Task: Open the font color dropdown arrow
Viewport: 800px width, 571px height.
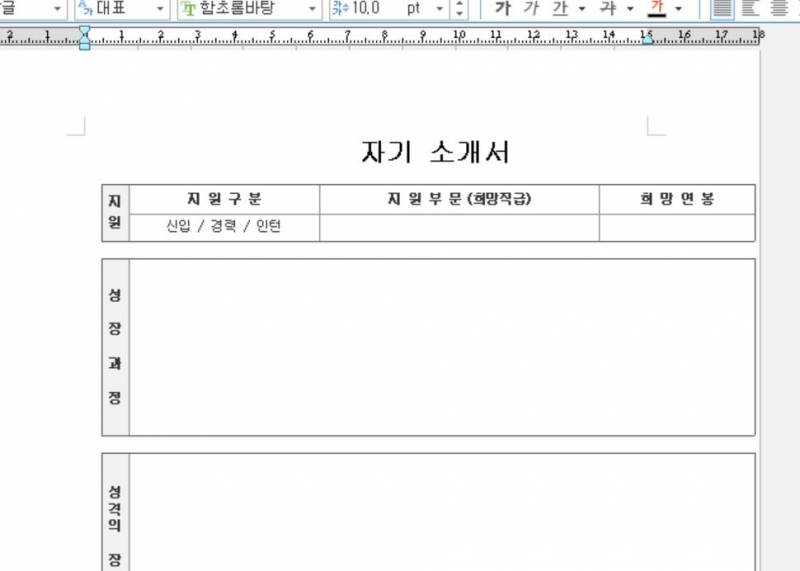Action: [x=679, y=9]
